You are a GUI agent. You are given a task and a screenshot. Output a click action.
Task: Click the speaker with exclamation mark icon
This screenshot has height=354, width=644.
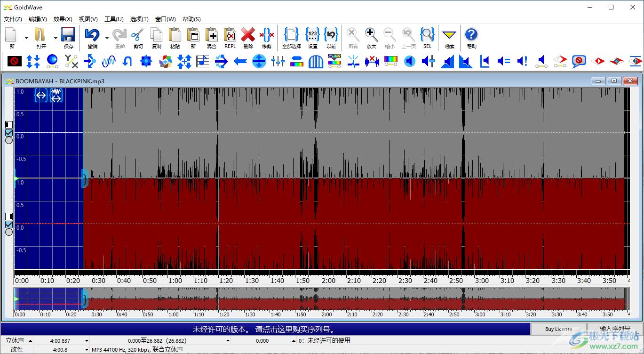[x=523, y=61]
